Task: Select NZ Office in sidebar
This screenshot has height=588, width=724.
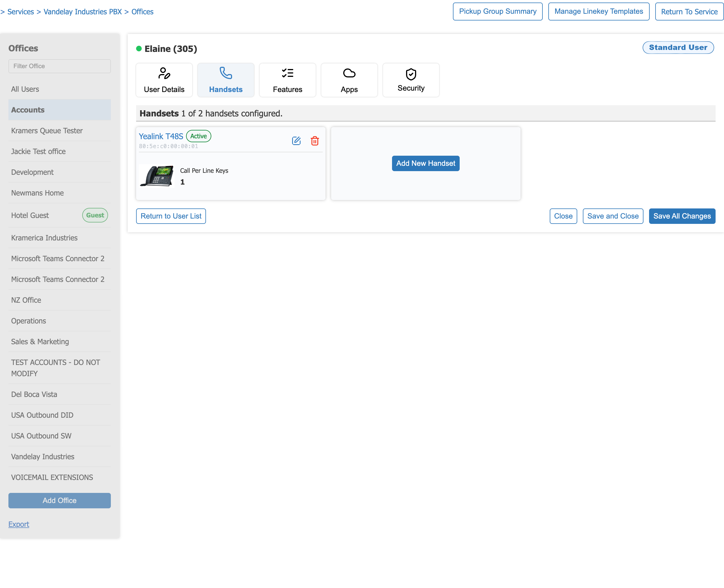Action: tap(59, 300)
